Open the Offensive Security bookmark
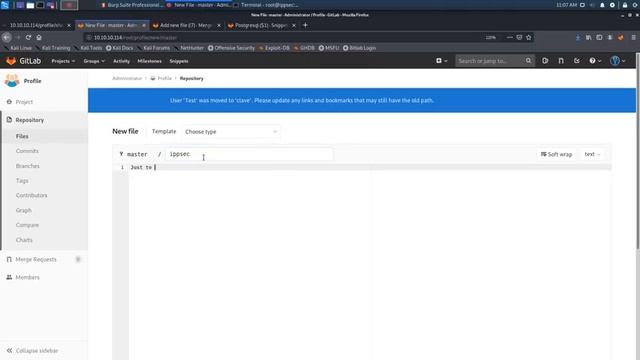 231,48
